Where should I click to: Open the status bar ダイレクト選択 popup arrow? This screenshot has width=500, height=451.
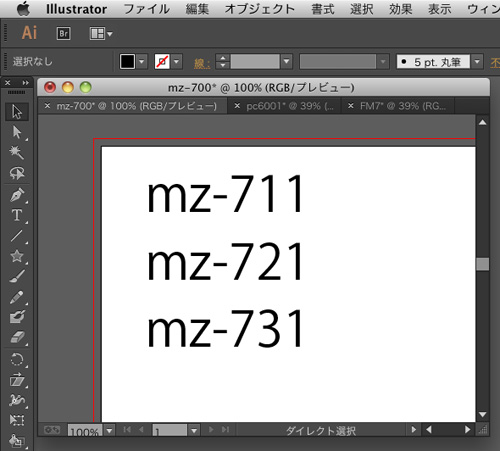(413, 430)
